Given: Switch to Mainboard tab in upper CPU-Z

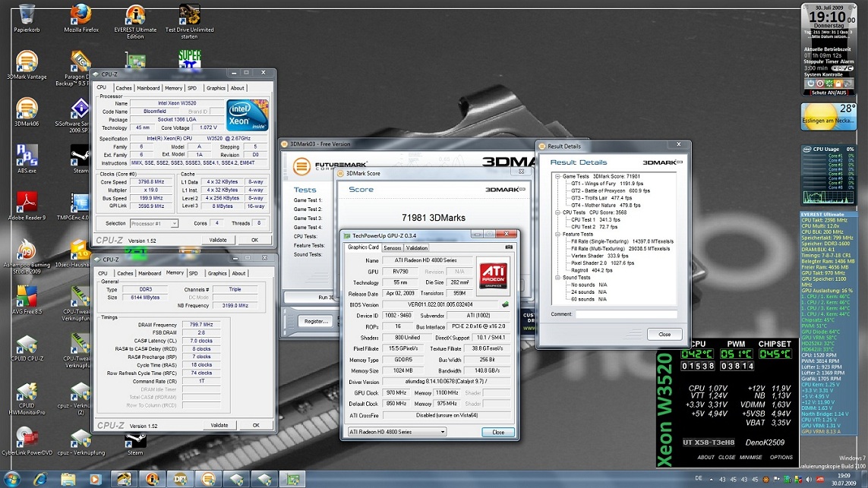Looking at the screenshot, I should pyautogui.click(x=148, y=88).
